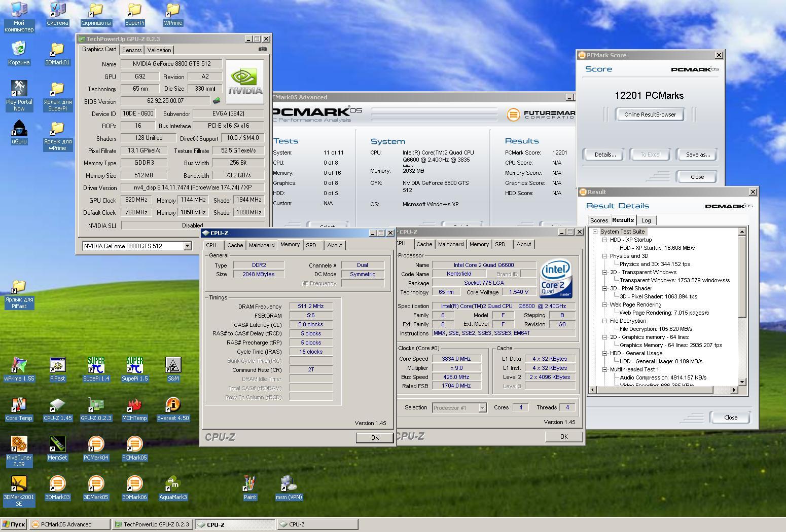Launch MCHTemp desktop icon
Image resolution: width=786 pixels, height=532 pixels.
click(134, 409)
